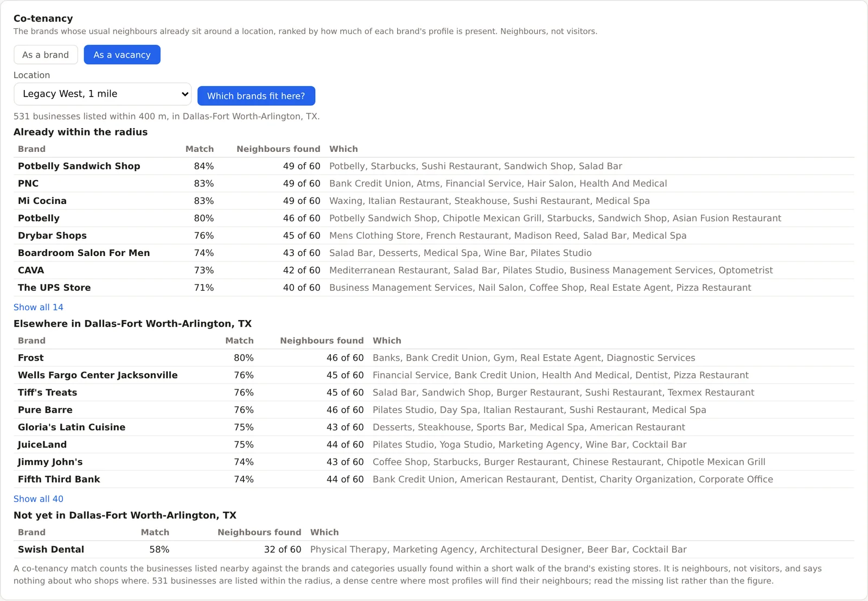Image resolution: width=868 pixels, height=601 pixels.
Task: Click Elsewhere in Dallas-Fort Worth-Arlington, TX heading
Action: pyautogui.click(x=132, y=324)
